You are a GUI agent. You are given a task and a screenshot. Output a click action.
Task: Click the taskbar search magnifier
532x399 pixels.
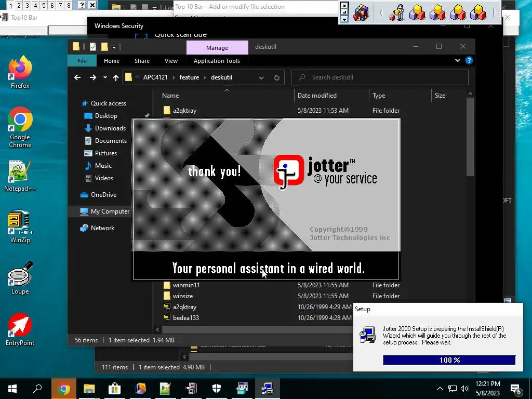pyautogui.click(x=37, y=389)
